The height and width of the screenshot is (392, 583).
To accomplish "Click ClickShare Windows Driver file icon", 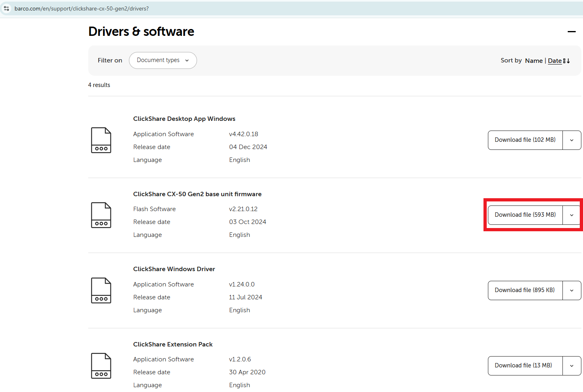I will tap(101, 290).
